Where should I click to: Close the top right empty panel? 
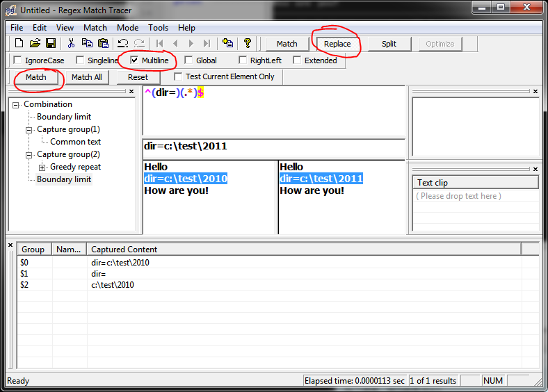[535, 91]
